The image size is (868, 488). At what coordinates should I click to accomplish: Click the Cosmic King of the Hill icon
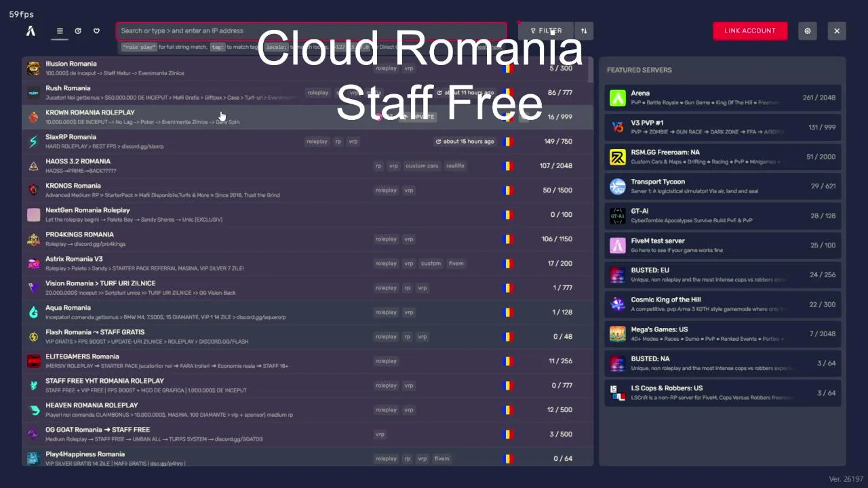click(x=617, y=304)
